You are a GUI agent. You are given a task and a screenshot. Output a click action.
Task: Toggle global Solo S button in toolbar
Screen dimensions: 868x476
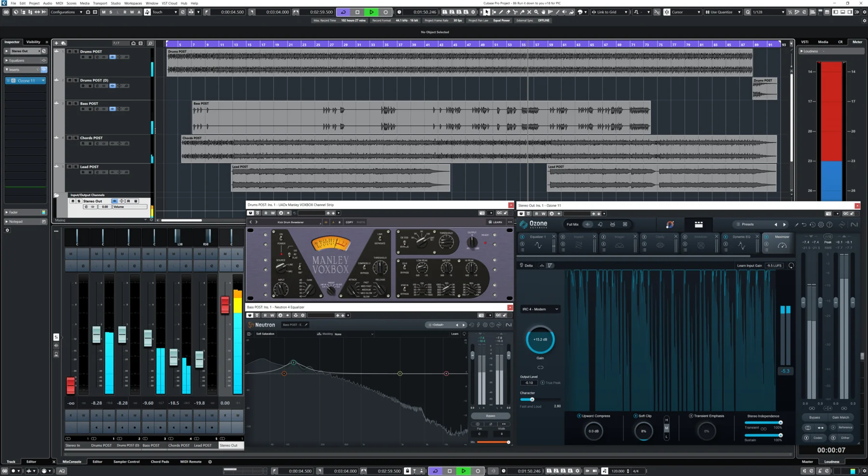click(x=110, y=12)
